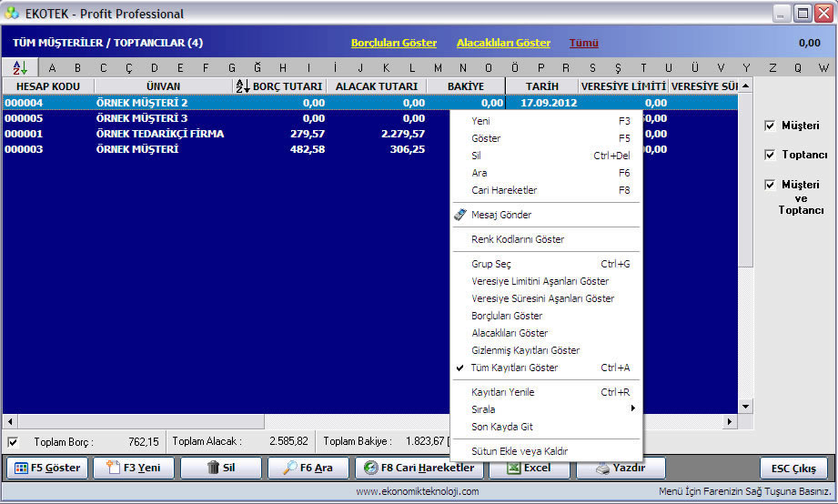Choose Kayıtları Yenile menu entry

tap(546, 392)
